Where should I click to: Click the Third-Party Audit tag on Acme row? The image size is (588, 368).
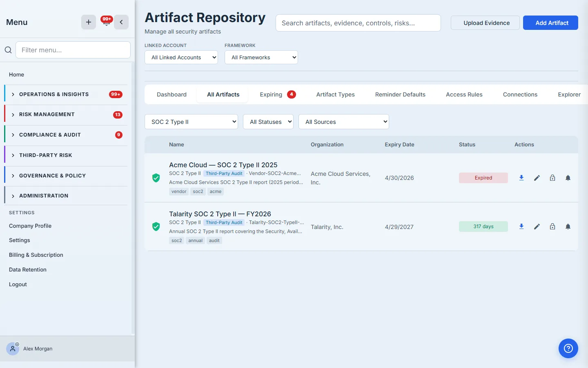point(224,173)
